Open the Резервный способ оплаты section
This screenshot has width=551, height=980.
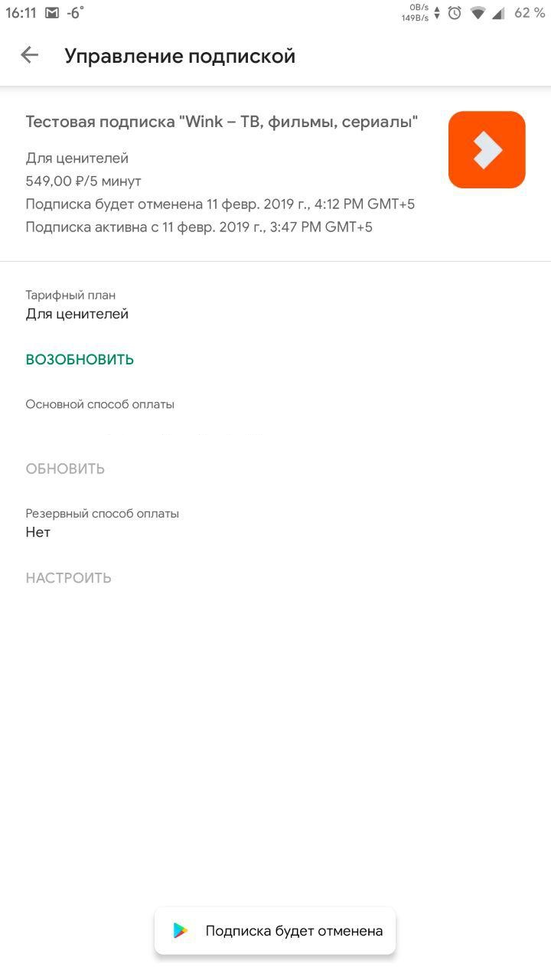[275, 523]
